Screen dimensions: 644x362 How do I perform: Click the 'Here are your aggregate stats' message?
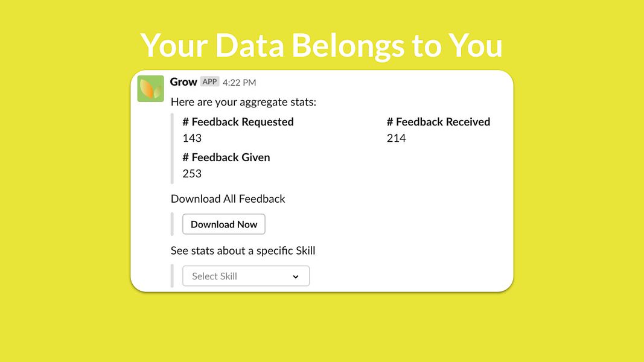tap(244, 102)
